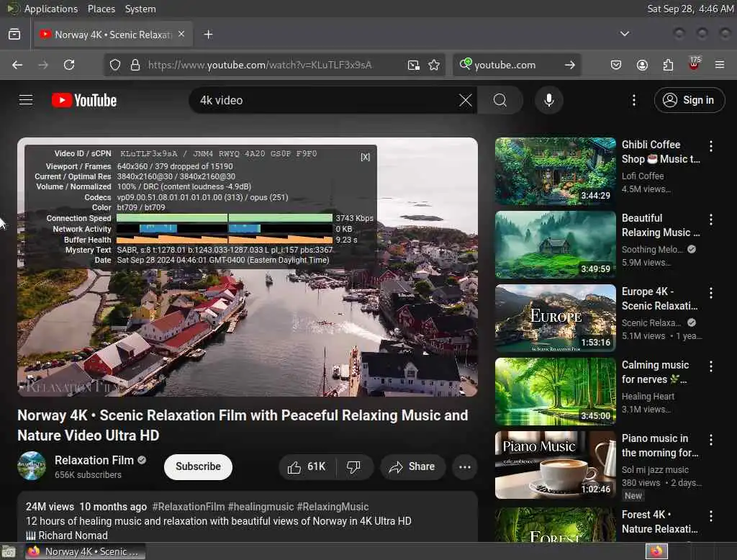
Task: Click the 'Richard Nomad' text in description
Action: coord(73,536)
